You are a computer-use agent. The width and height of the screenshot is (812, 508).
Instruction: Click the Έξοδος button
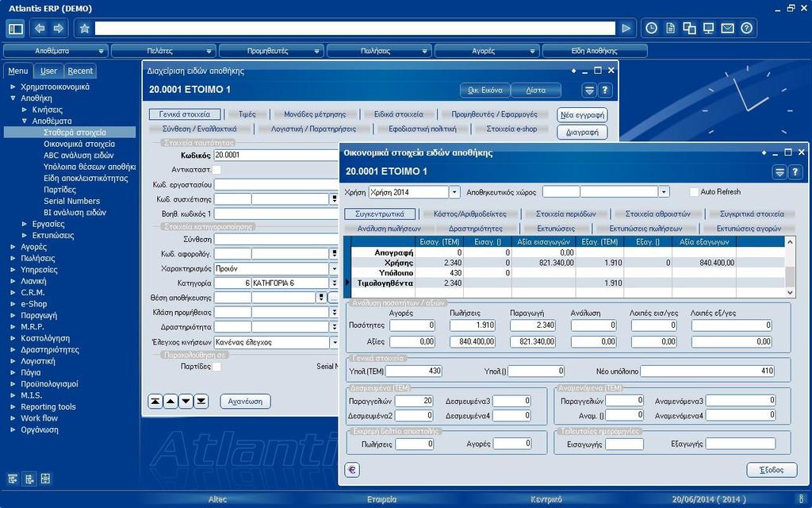(x=771, y=470)
